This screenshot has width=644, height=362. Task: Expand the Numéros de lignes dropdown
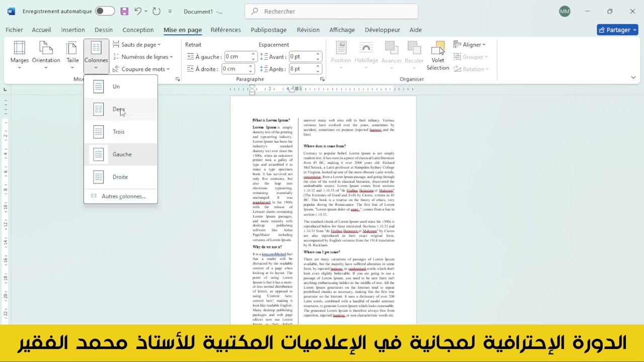click(143, 57)
